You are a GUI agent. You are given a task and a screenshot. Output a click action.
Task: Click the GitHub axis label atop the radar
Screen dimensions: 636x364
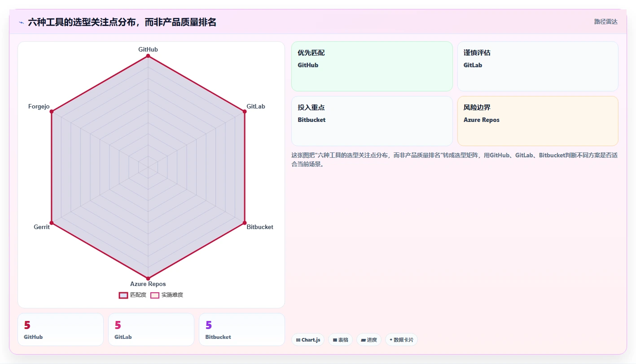pyautogui.click(x=148, y=50)
